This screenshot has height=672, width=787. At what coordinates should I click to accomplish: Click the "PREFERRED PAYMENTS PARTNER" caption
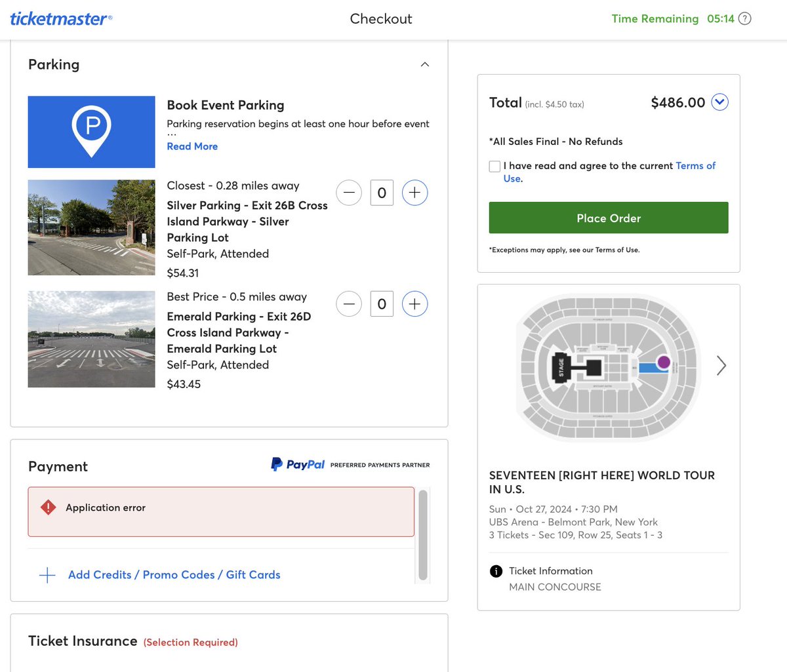380,465
